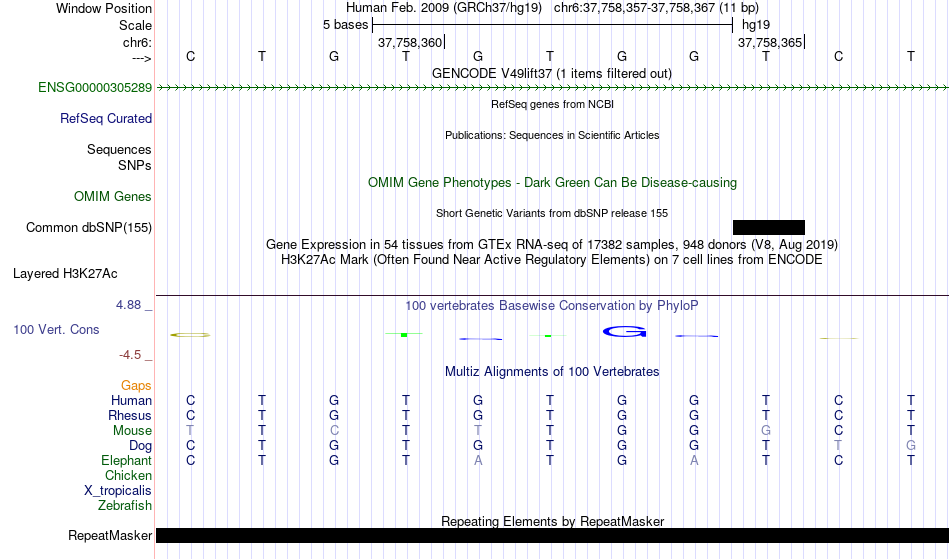Click the Scale label
This screenshot has height=559, width=950.
(135, 25)
